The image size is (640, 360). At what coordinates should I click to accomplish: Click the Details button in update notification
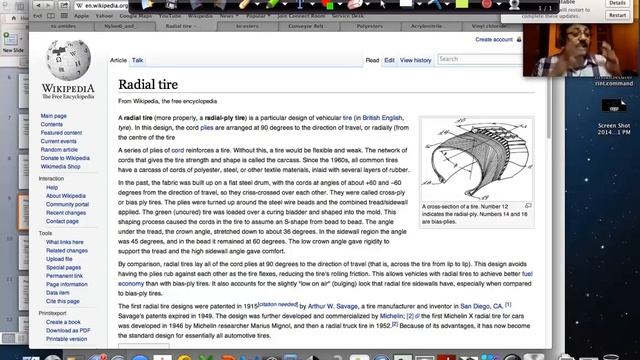coord(617,3)
